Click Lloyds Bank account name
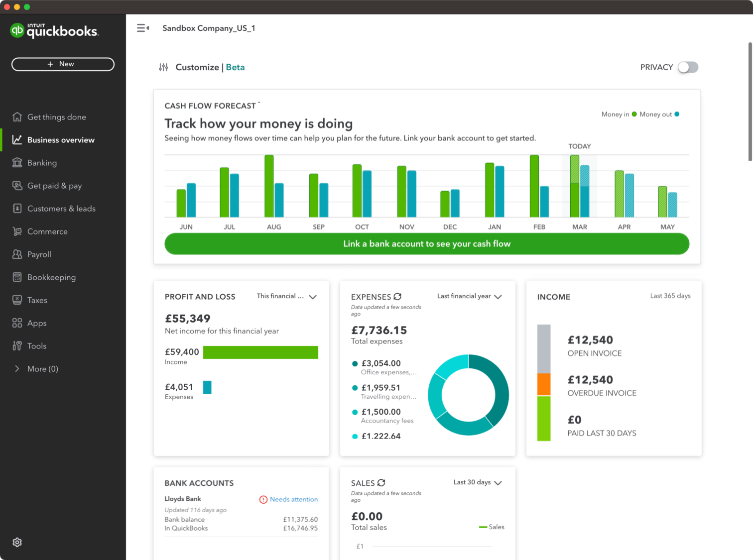The width and height of the screenshot is (753, 560). 183,499
